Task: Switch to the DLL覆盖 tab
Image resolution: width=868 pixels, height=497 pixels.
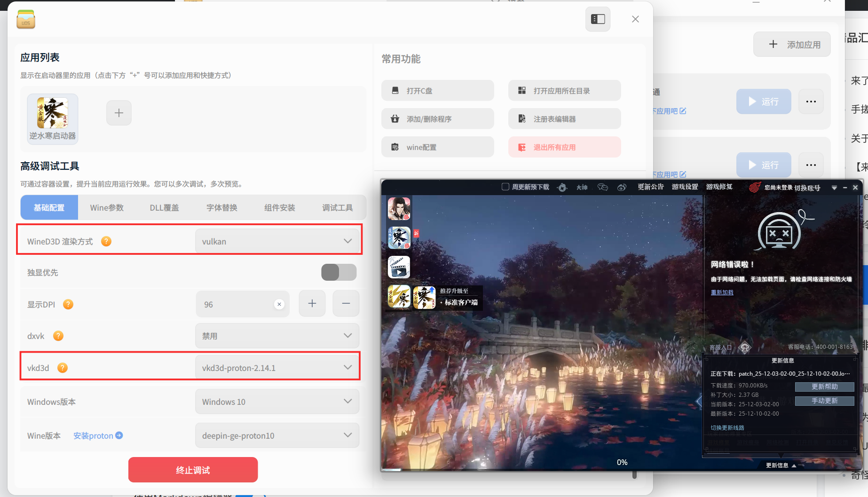Action: point(164,207)
